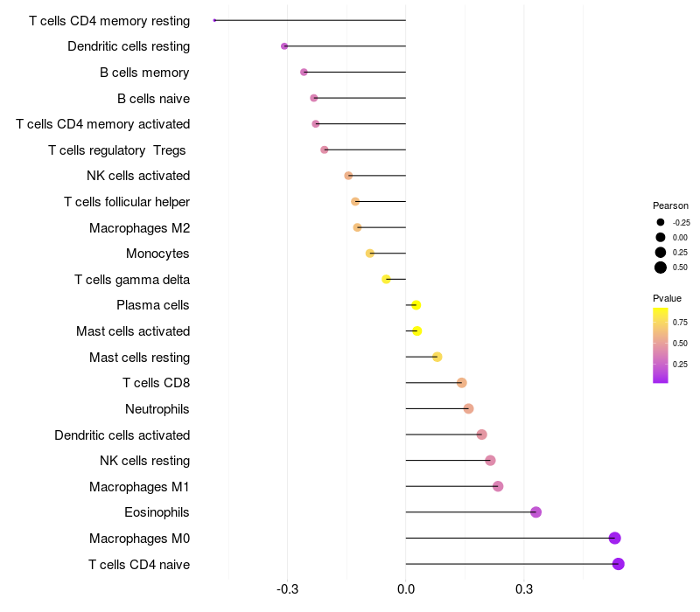Click the Pearson 0.25 legend circle
This screenshot has height=612, width=700.
click(661, 253)
